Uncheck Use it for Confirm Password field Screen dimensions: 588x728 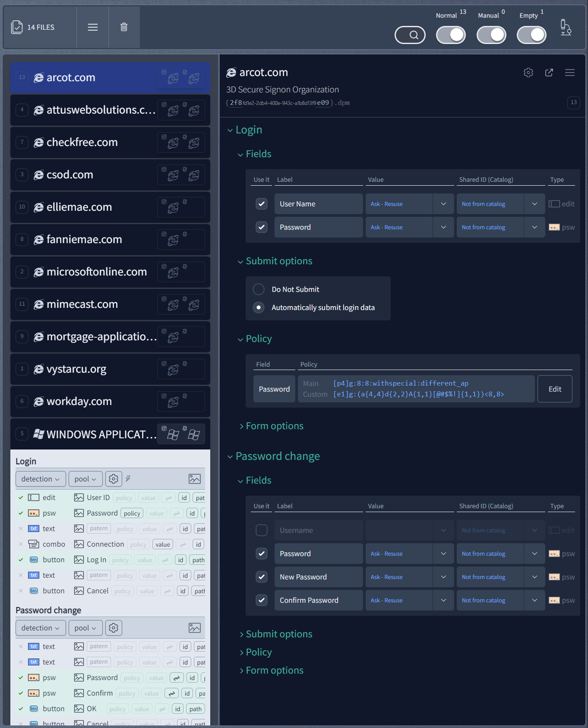262,600
